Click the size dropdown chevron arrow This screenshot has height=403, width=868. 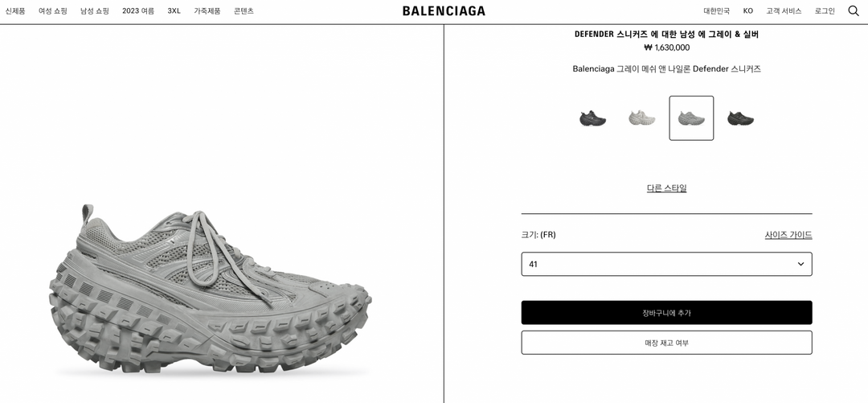[800, 264]
